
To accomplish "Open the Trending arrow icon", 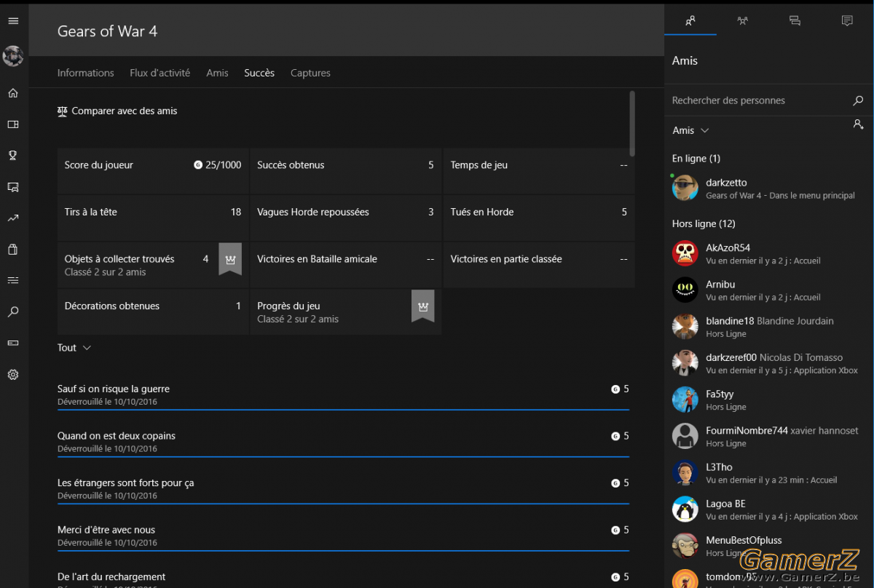I will point(13,218).
